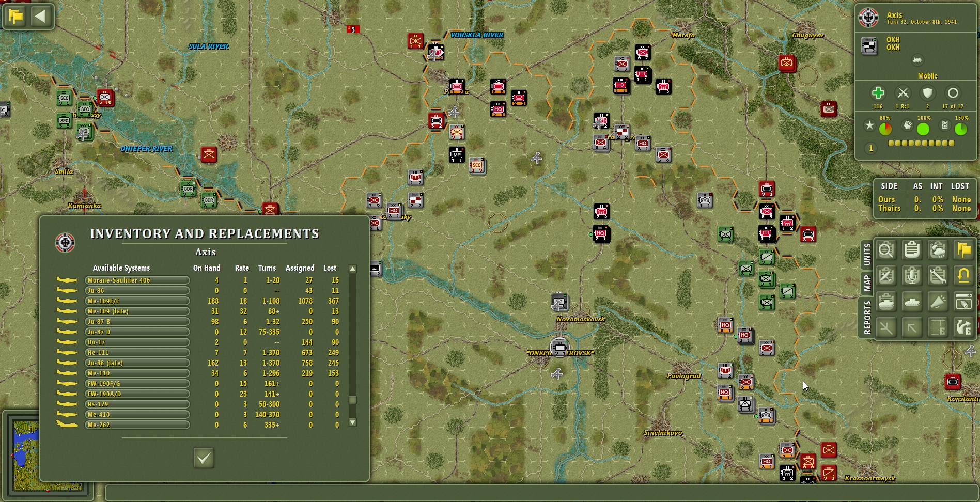
Task: Click the DNEPROPETROVSK city unit counter
Action: [559, 347]
